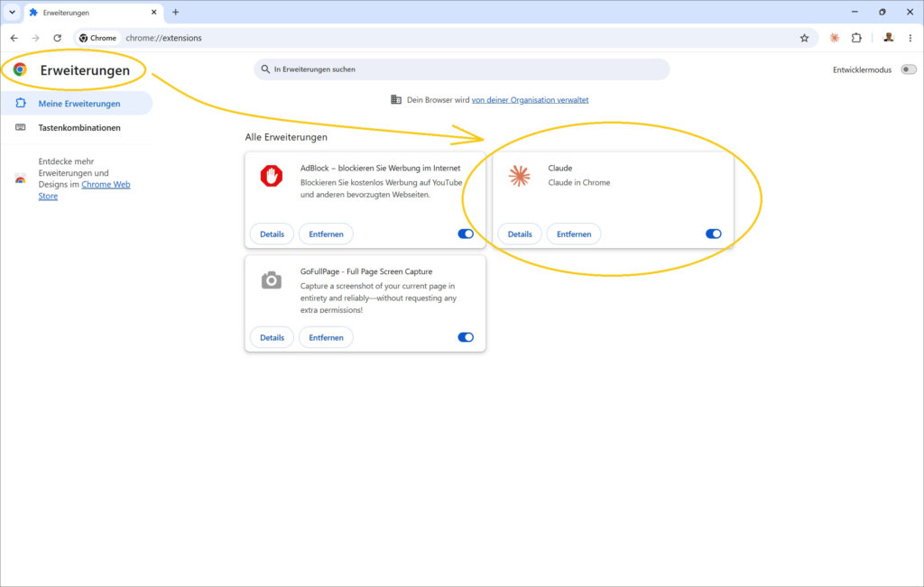Focus the 'In Erweiterungen suchen' field
The width and height of the screenshot is (924, 587).
tap(462, 69)
